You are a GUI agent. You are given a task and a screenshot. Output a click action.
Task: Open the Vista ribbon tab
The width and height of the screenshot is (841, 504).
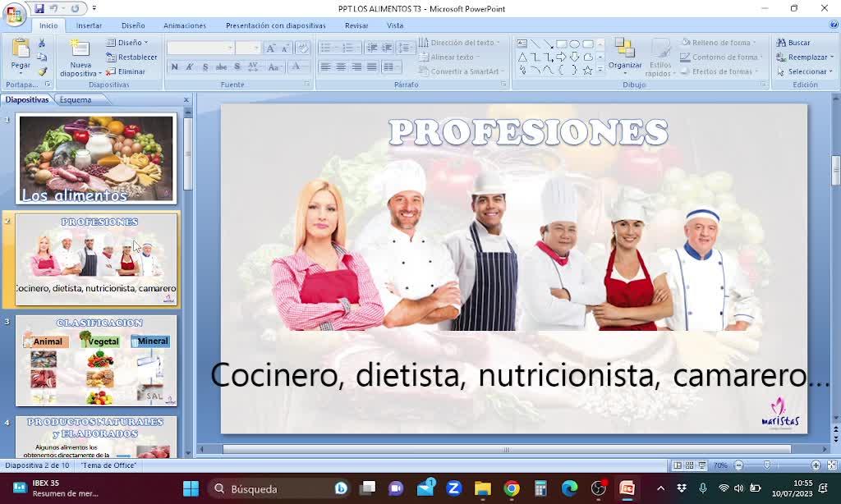395,25
